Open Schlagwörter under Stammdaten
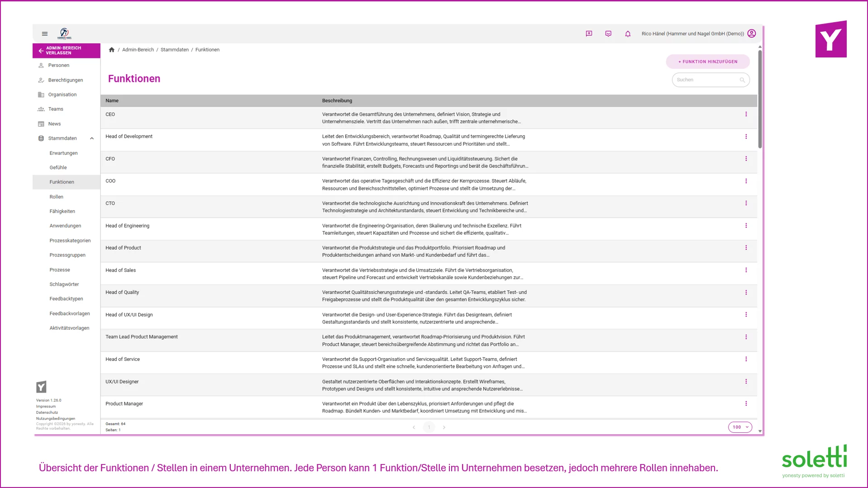The width and height of the screenshot is (868, 488). [x=67, y=284]
